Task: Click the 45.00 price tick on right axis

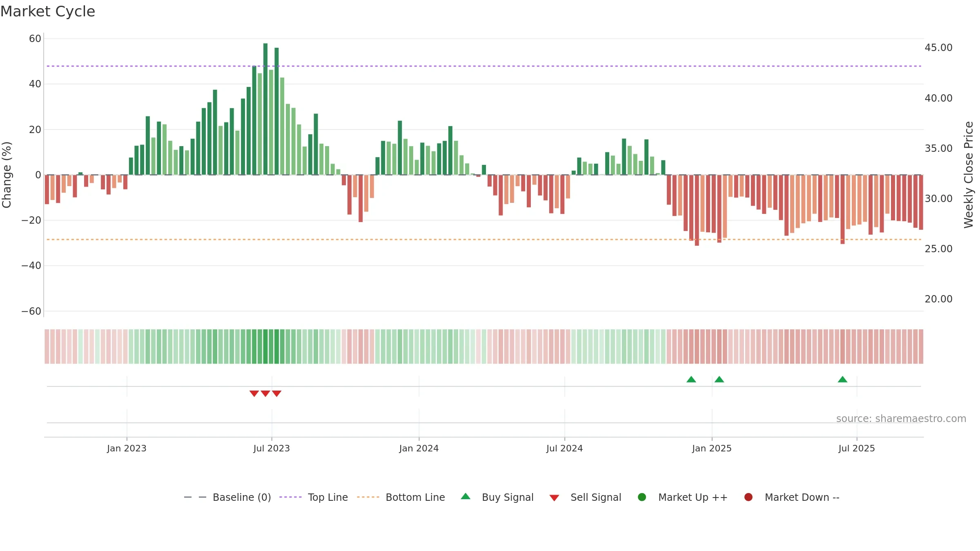Action: 938,48
